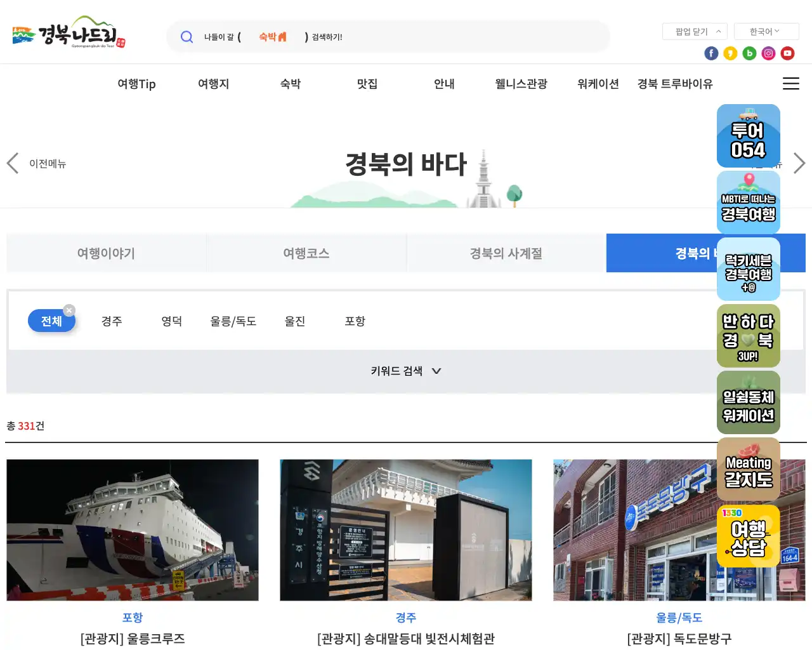Open the [관광지] 독도문방구 title link
This screenshot has height=650, width=812.
tap(679, 639)
